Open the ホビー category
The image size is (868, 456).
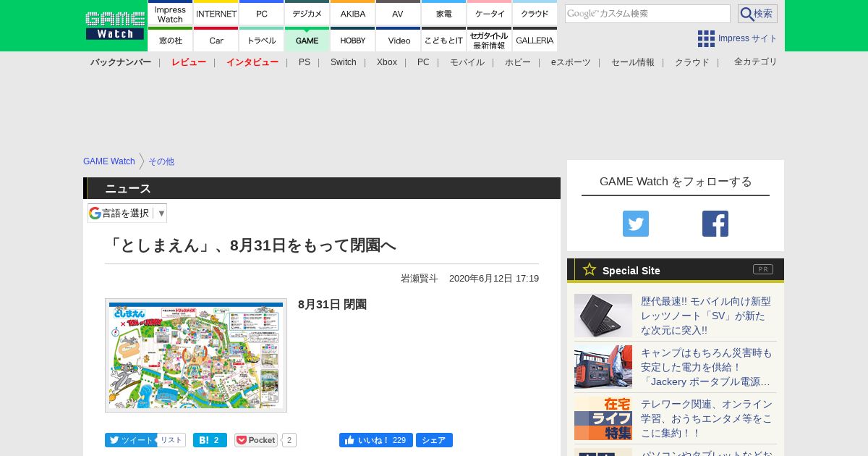point(518,62)
